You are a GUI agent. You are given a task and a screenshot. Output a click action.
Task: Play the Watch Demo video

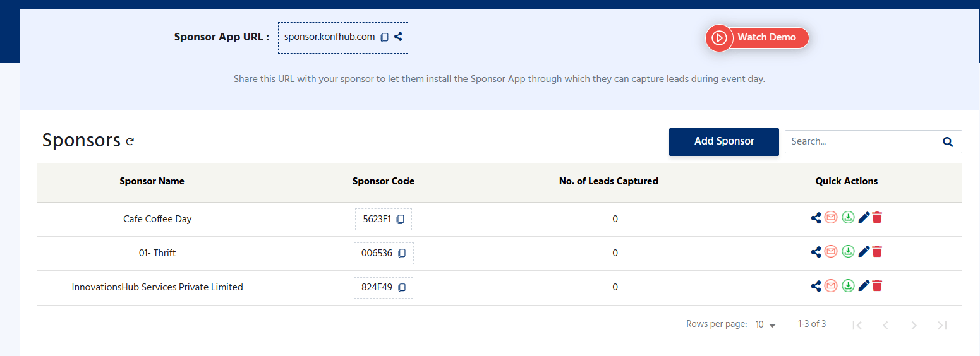(x=757, y=37)
